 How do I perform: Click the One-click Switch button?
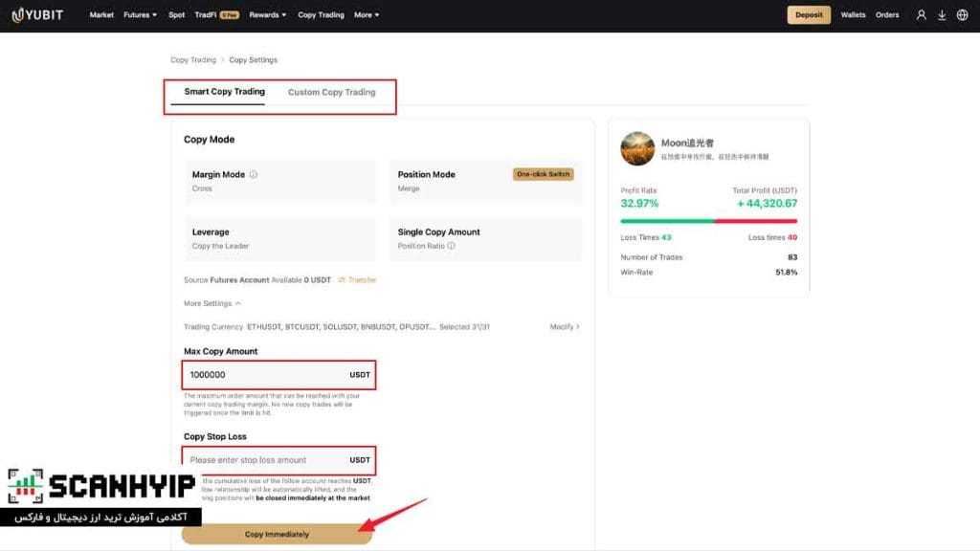coord(544,174)
